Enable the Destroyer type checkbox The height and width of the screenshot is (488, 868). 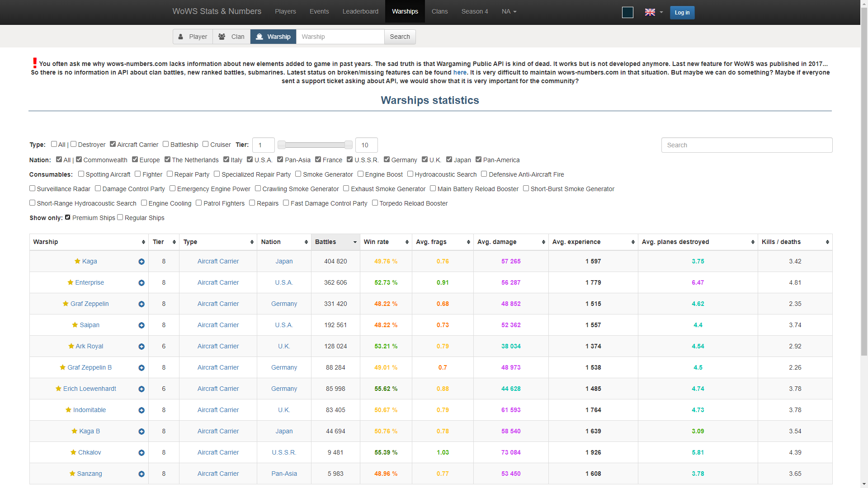74,144
